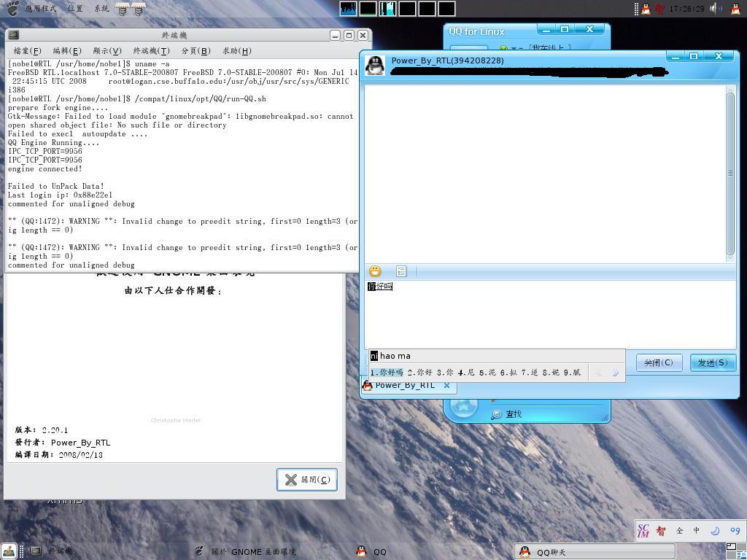
Task: Toggle 中 Chinese/English mode in SCIM toolbar
Action: pyautogui.click(x=697, y=531)
